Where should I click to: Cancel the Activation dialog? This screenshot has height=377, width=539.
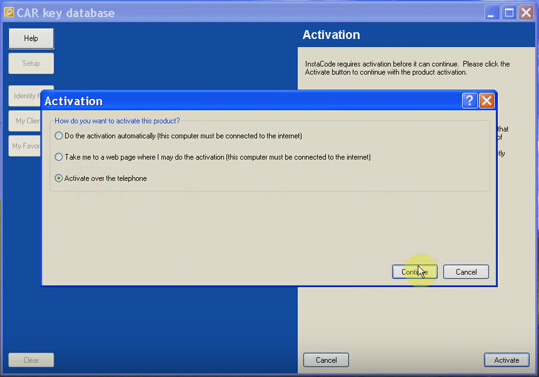pos(466,272)
